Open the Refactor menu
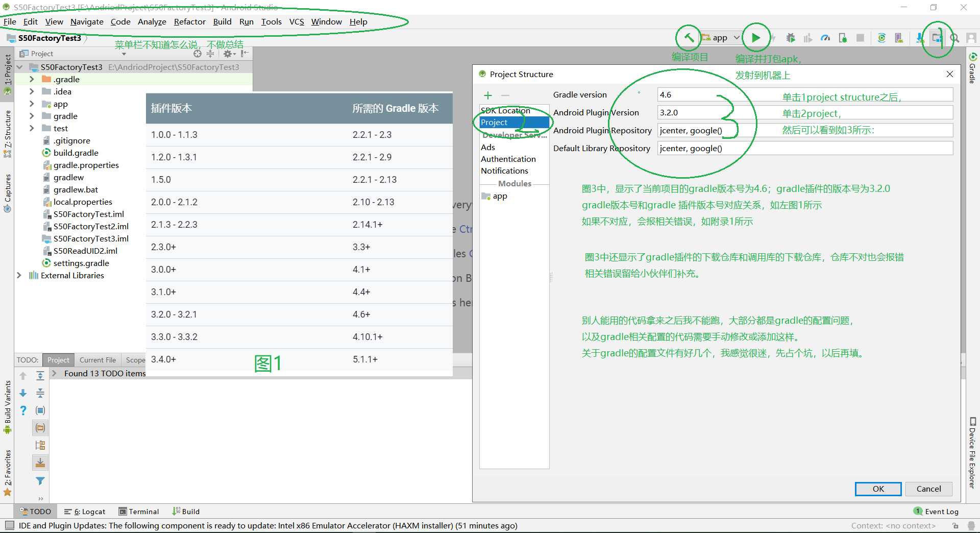 click(x=189, y=21)
